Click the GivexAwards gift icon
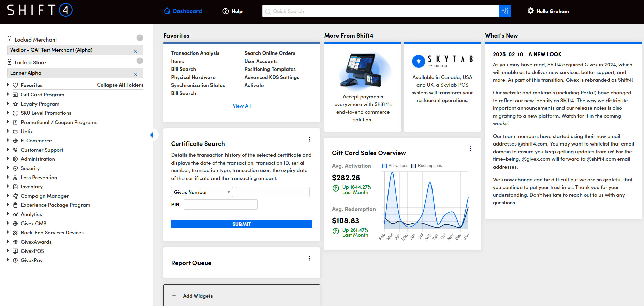Viewport: 644px width, 306px height. [x=15, y=242]
